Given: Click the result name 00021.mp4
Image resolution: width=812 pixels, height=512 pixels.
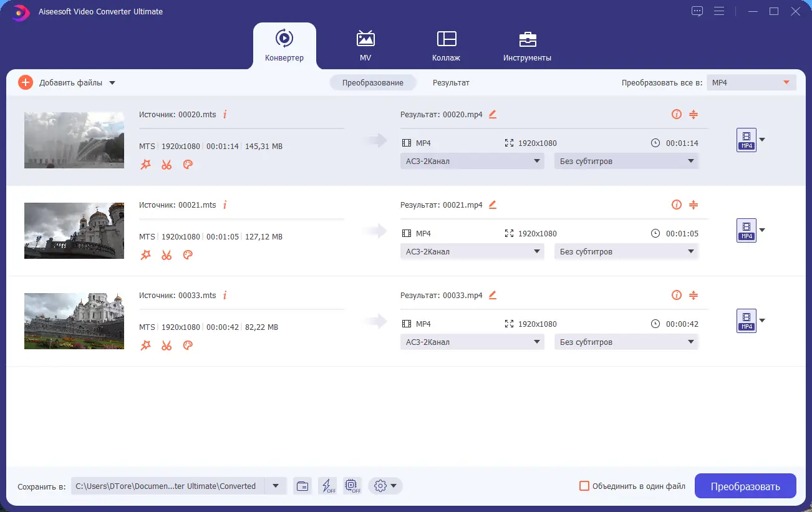Looking at the screenshot, I should (463, 205).
